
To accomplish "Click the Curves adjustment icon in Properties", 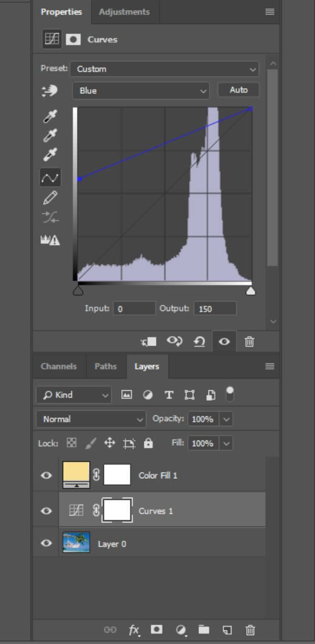I will [51, 39].
